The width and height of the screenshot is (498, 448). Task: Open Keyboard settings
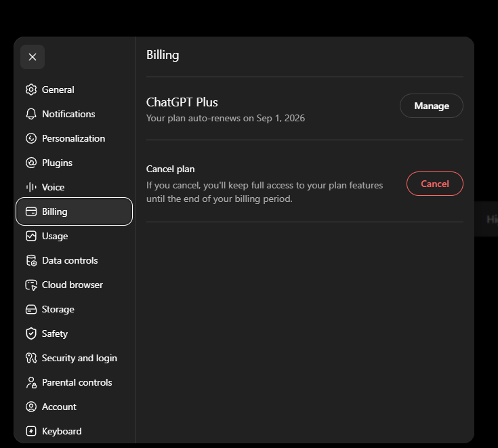pos(74,431)
